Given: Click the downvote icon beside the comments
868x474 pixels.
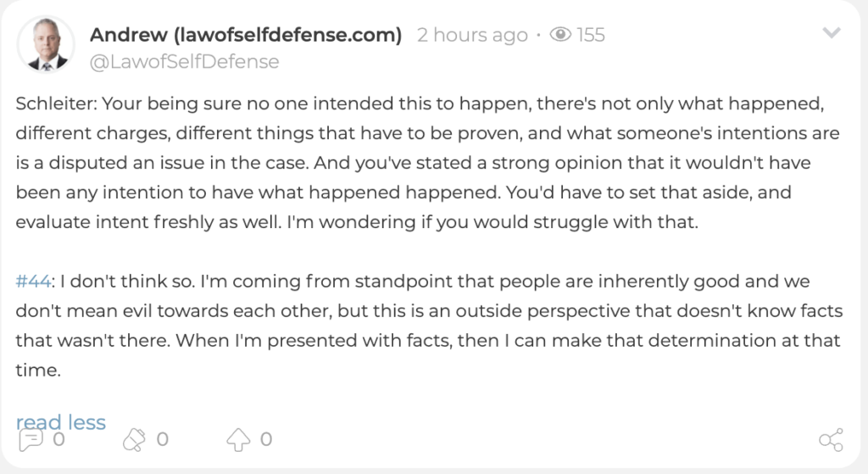Looking at the screenshot, I should (x=134, y=440).
